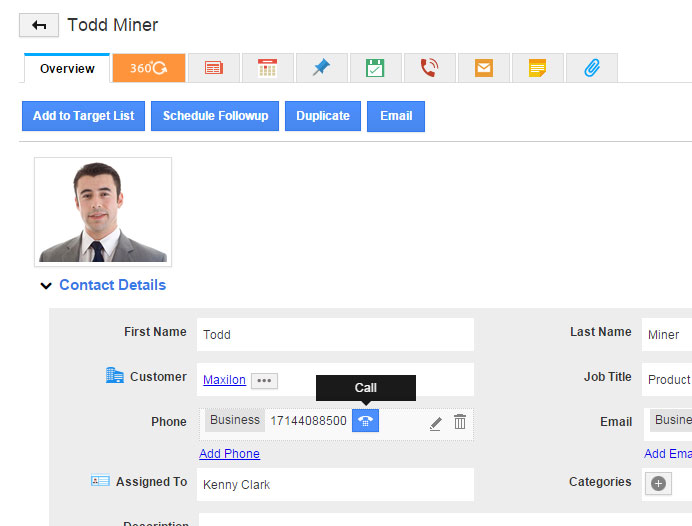Viewport: 692px width, 526px height.
Task: Delete the business phone entry
Action: click(x=460, y=423)
